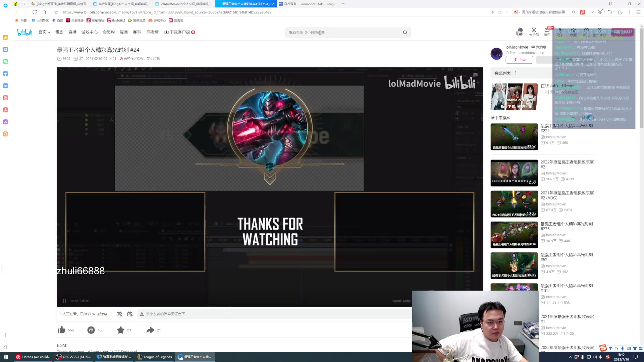Favorite the video with star icon

[121, 330]
